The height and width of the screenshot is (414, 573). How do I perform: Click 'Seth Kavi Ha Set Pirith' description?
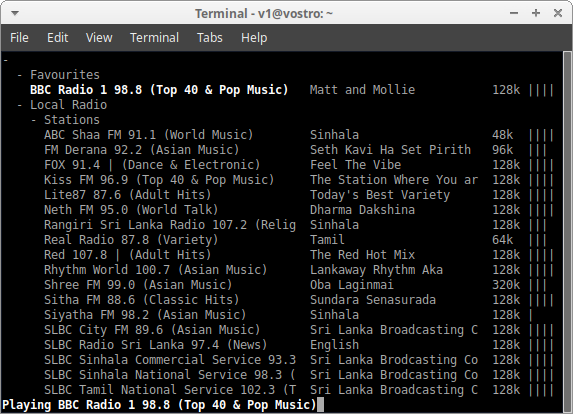(x=390, y=150)
